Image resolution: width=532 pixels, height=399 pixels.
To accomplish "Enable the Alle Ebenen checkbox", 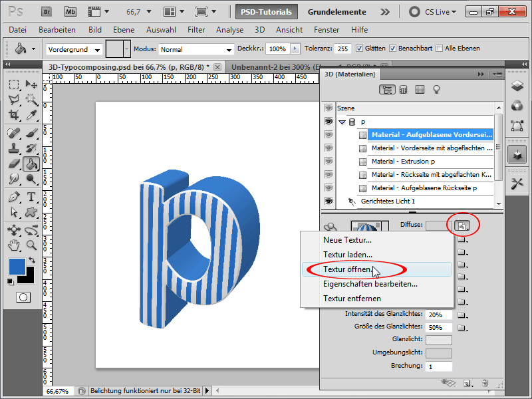I will (x=439, y=49).
